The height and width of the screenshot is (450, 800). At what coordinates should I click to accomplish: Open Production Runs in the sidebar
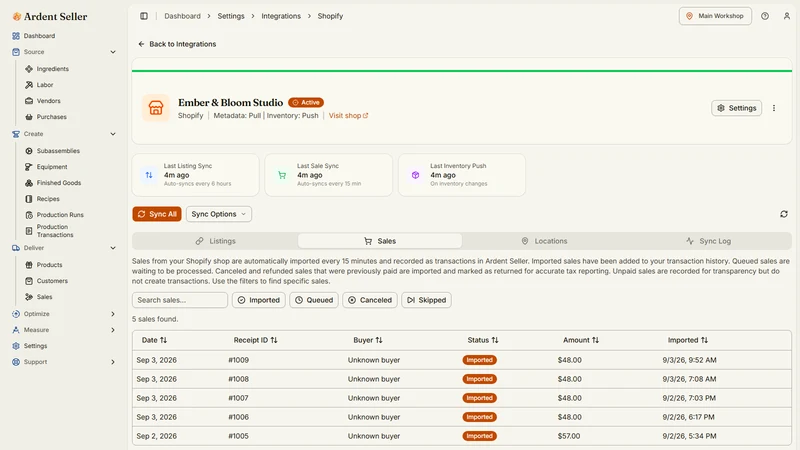point(60,215)
